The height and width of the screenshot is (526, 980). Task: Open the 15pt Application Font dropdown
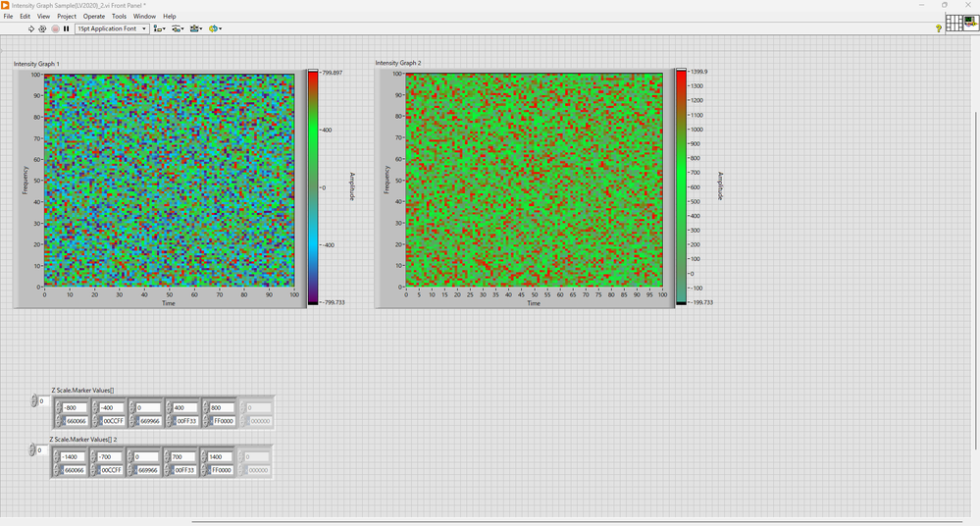pyautogui.click(x=112, y=28)
